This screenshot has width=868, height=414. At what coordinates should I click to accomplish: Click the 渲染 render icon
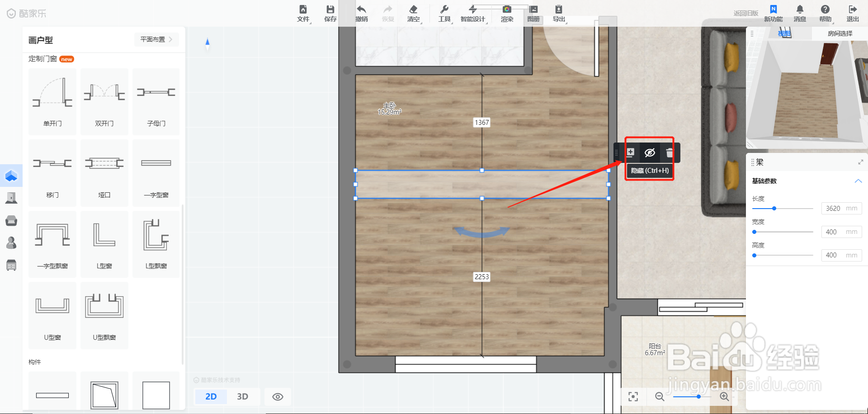point(507,14)
